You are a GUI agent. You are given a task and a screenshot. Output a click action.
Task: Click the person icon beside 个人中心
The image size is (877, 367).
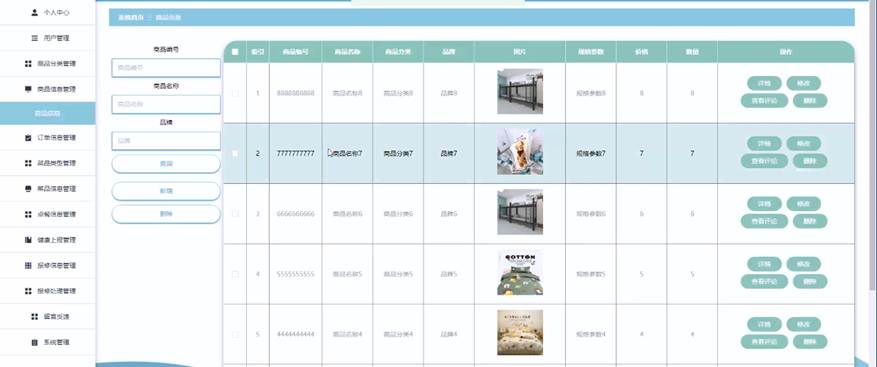click(35, 12)
